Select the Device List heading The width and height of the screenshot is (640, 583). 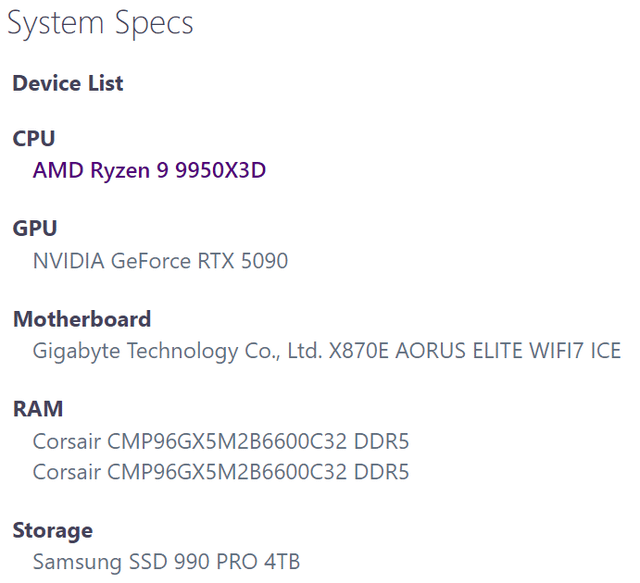pyautogui.click(x=68, y=83)
